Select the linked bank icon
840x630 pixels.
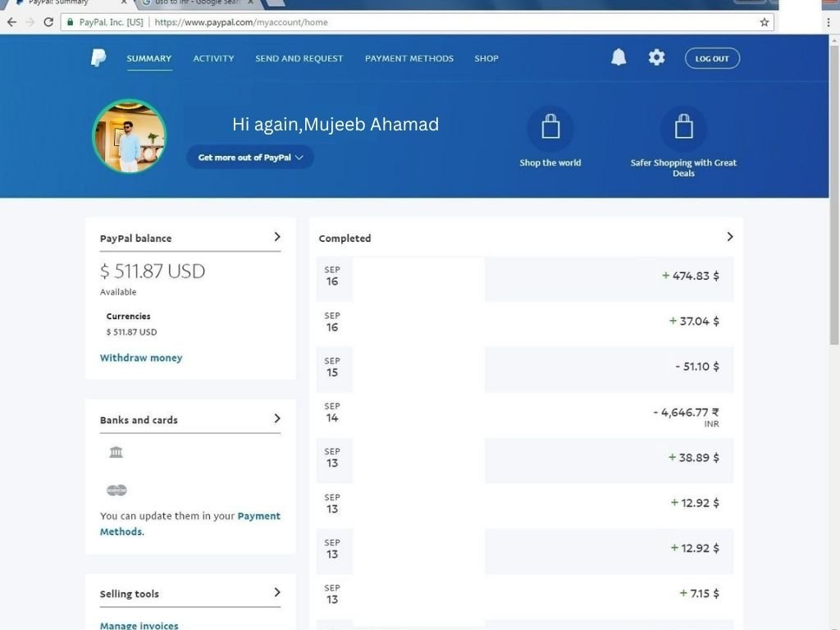pos(116,452)
